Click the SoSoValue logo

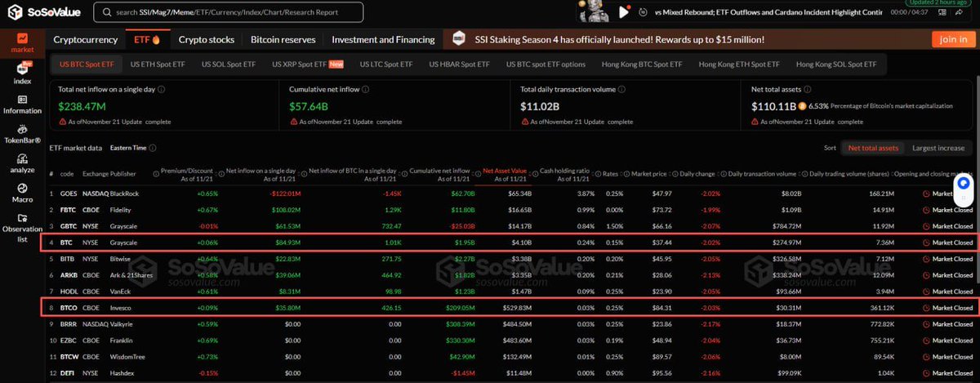43,13
